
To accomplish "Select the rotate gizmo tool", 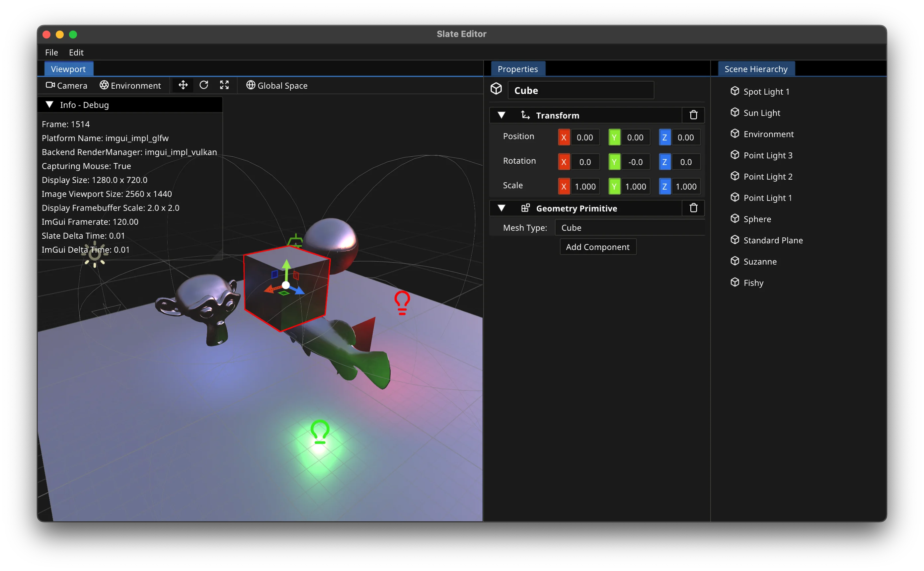I will pyautogui.click(x=204, y=85).
